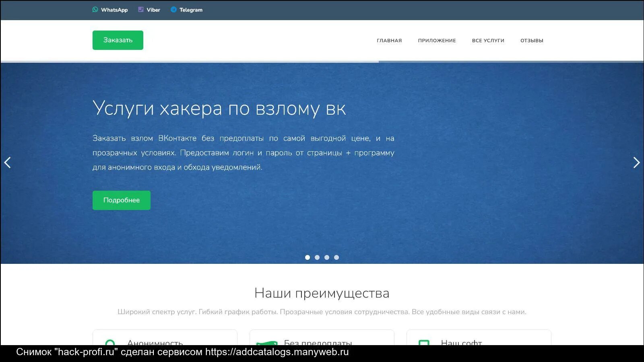Click the Viber icon in top bar
This screenshot has height=362, width=644.
[141, 10]
